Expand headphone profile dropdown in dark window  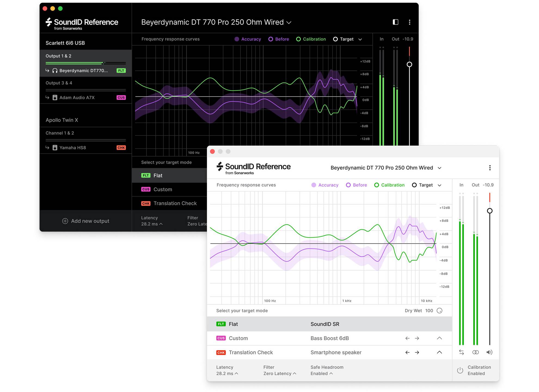coord(289,23)
